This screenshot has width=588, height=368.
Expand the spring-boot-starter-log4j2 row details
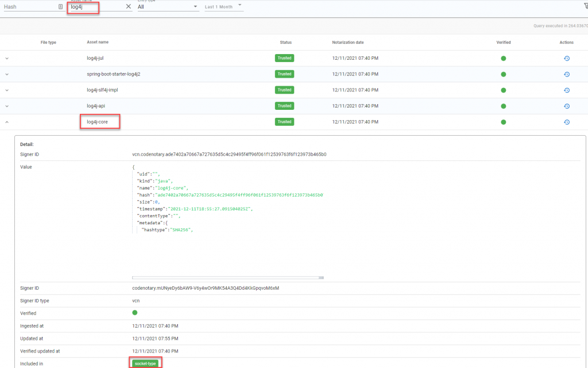coord(7,74)
